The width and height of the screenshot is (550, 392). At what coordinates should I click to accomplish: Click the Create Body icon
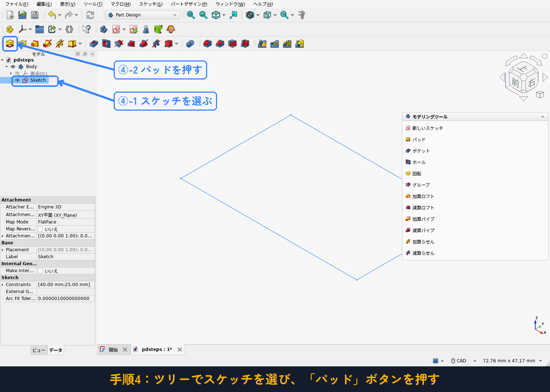(104, 29)
